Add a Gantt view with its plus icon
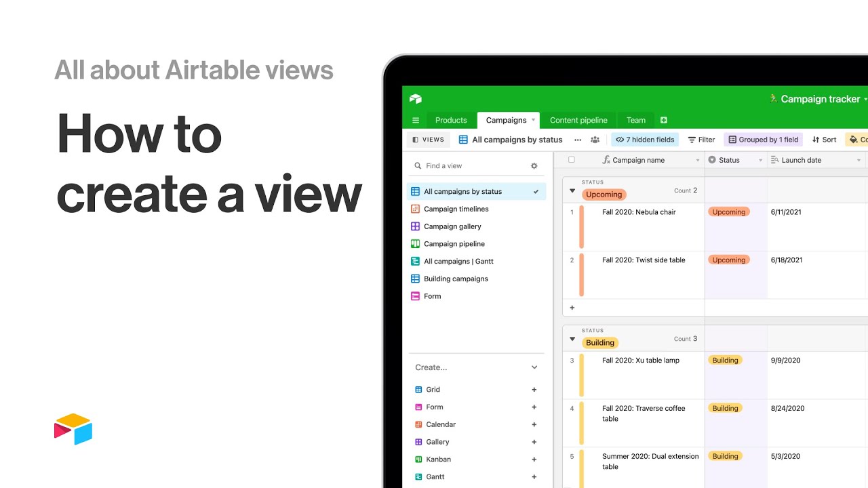The width and height of the screenshot is (868, 488). click(534, 477)
